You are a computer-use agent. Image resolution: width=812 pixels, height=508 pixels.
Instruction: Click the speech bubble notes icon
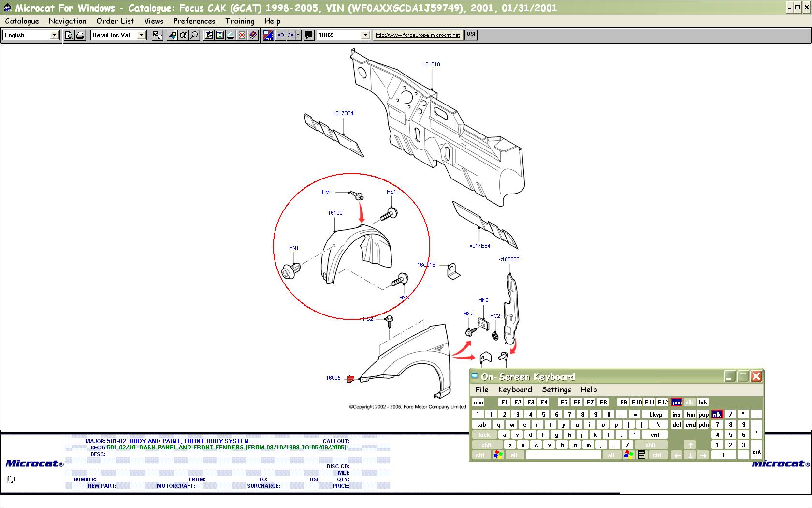click(309, 35)
